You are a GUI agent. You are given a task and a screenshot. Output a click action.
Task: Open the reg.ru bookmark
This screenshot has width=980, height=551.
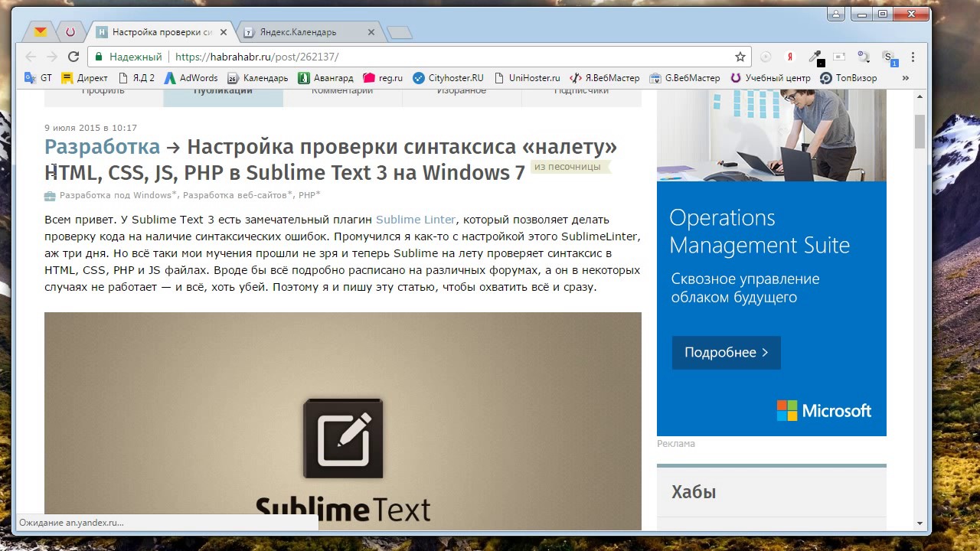click(382, 77)
